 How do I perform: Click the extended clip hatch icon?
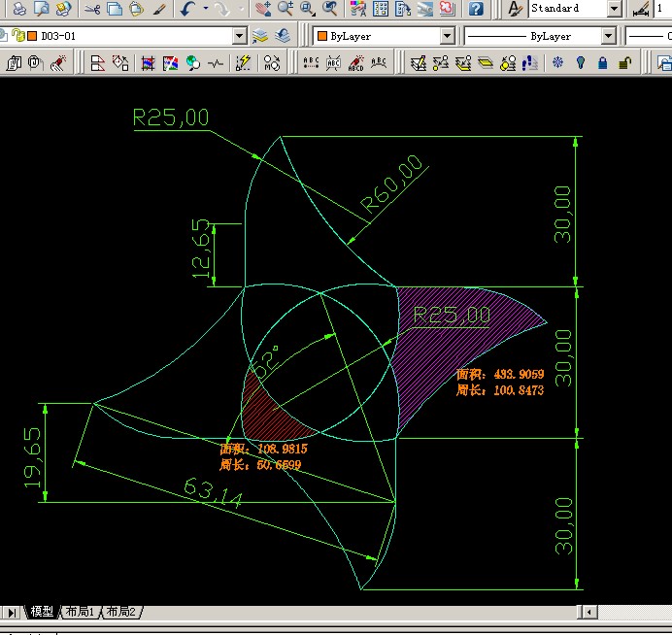pyautogui.click(x=148, y=63)
